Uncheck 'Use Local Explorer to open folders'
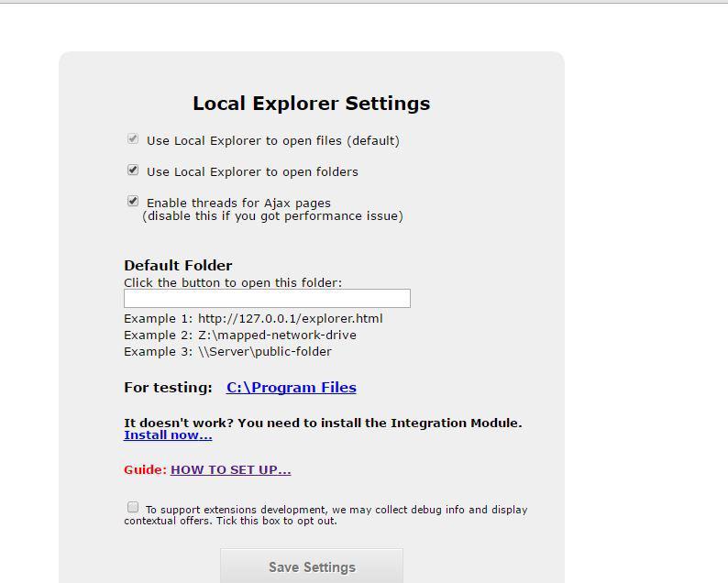Image resolution: width=728 pixels, height=583 pixels. pos(133,170)
